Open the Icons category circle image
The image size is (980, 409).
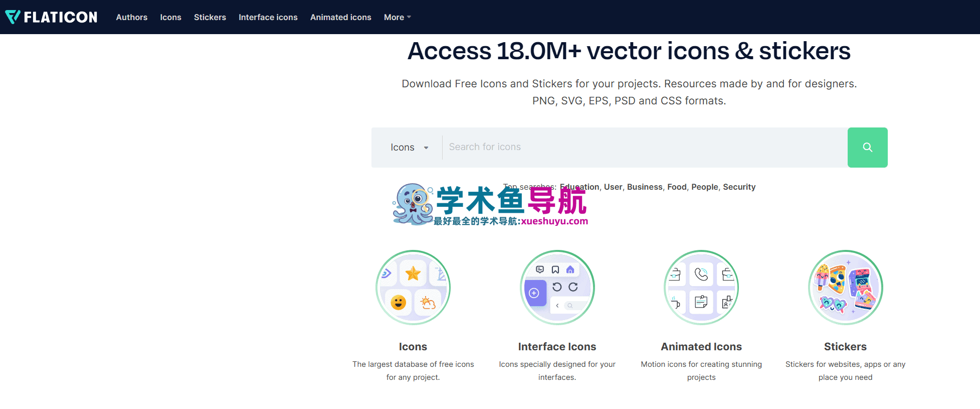pyautogui.click(x=413, y=288)
